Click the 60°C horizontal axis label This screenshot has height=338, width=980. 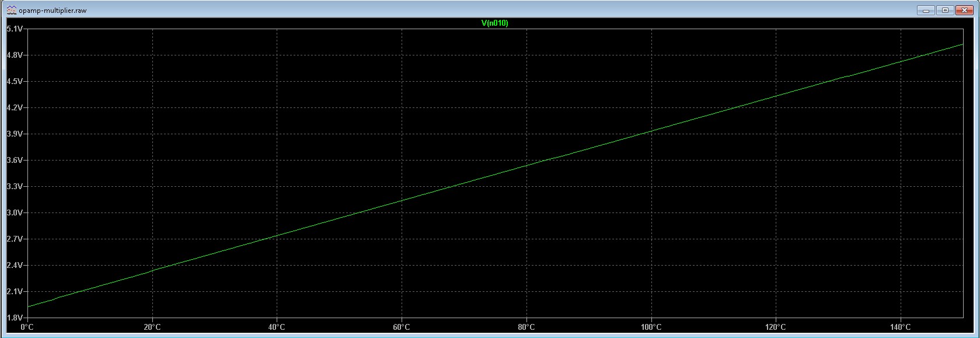coord(402,327)
